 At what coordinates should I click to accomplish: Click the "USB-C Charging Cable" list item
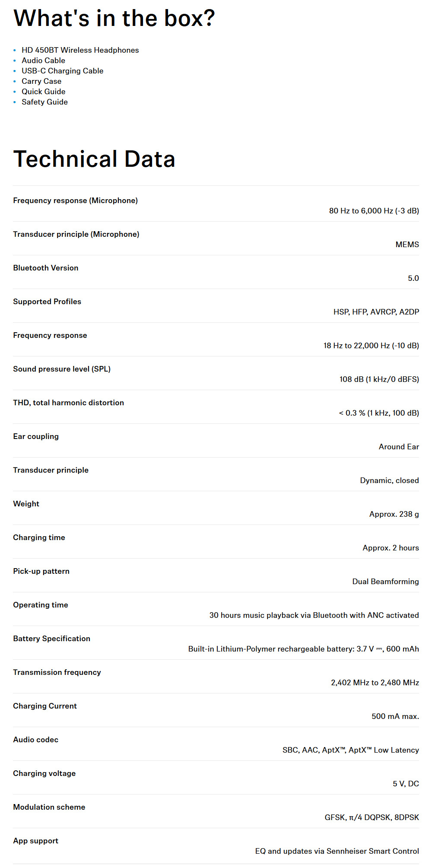[x=63, y=71]
